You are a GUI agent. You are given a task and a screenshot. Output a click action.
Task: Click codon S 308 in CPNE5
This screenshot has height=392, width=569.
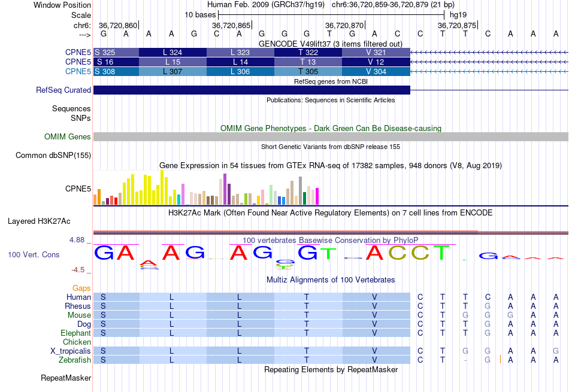coord(116,71)
